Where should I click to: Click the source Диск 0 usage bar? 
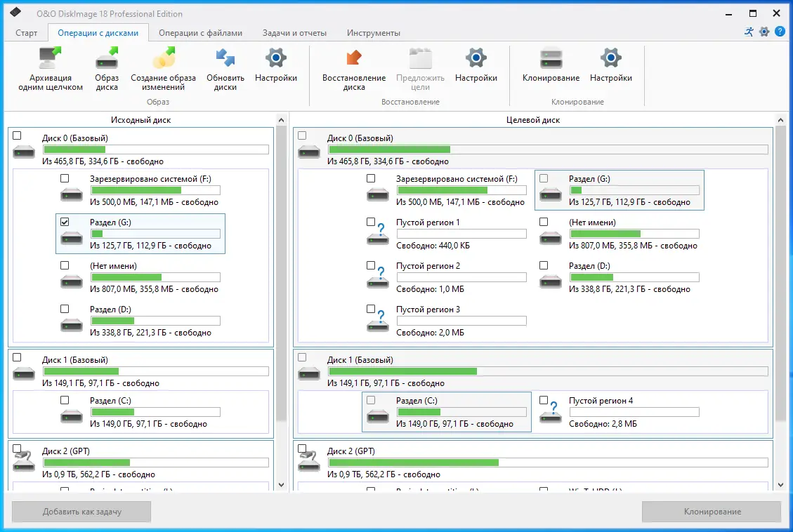(x=156, y=149)
